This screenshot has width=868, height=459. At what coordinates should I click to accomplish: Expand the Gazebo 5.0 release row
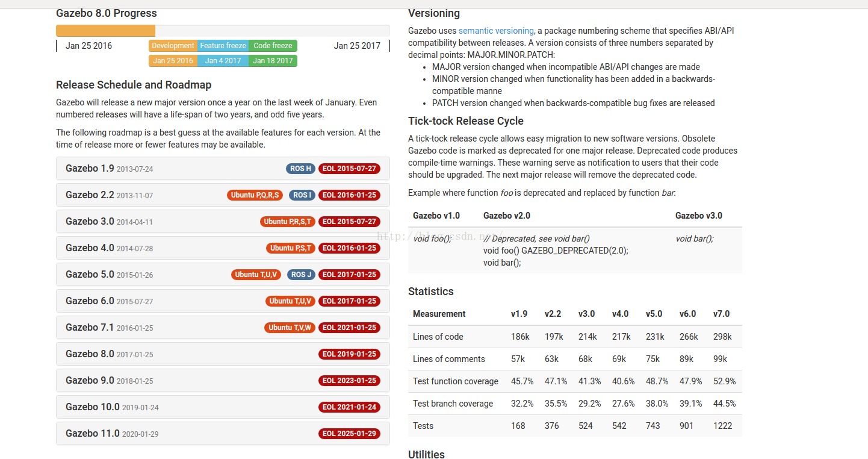(x=223, y=275)
